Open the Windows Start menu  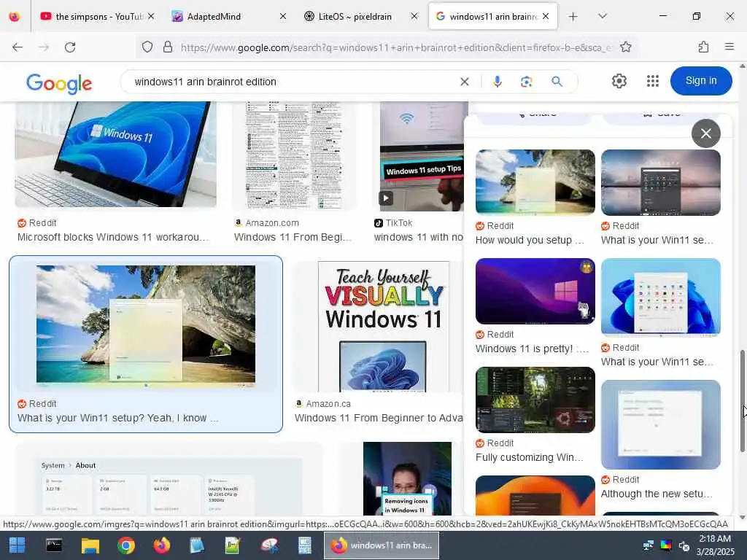pyautogui.click(x=18, y=545)
